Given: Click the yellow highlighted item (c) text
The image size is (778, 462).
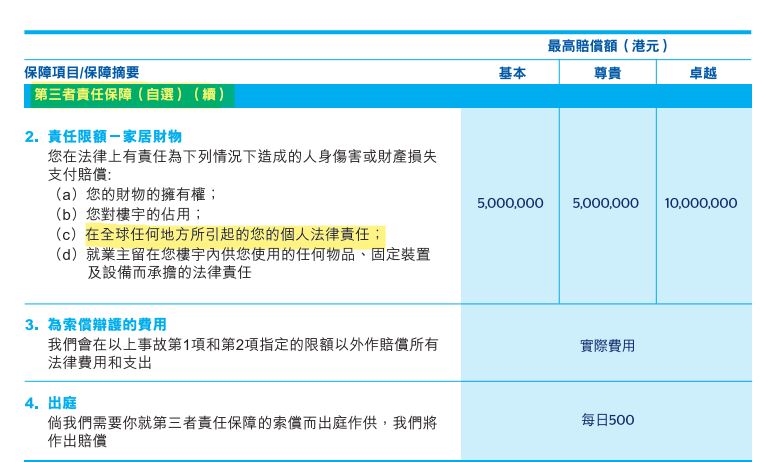Looking at the screenshot, I should pos(235,234).
